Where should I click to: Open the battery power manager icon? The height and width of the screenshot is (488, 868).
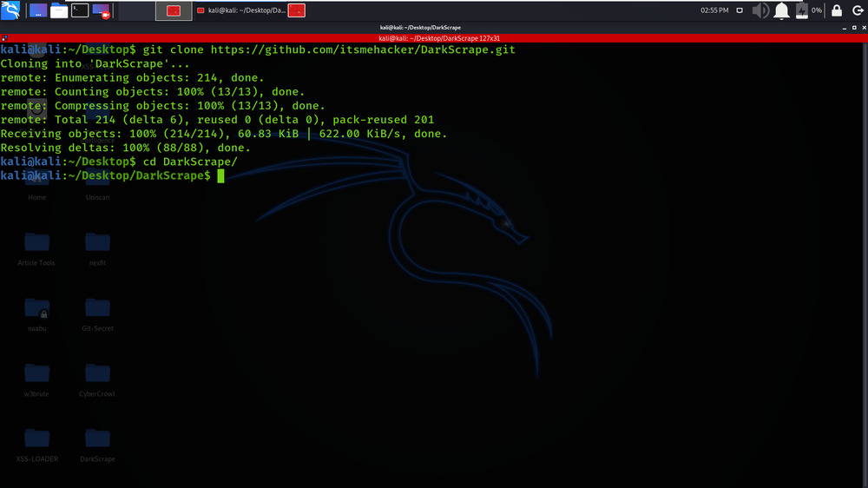point(801,10)
